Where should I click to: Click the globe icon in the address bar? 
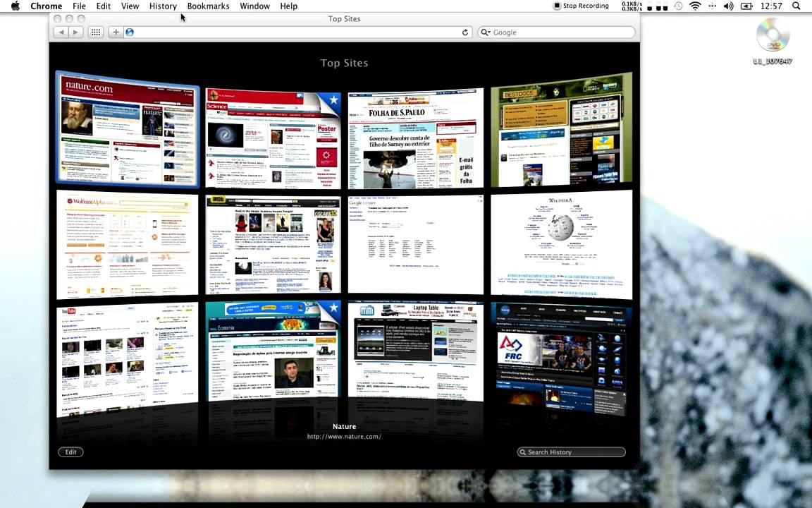point(130,32)
